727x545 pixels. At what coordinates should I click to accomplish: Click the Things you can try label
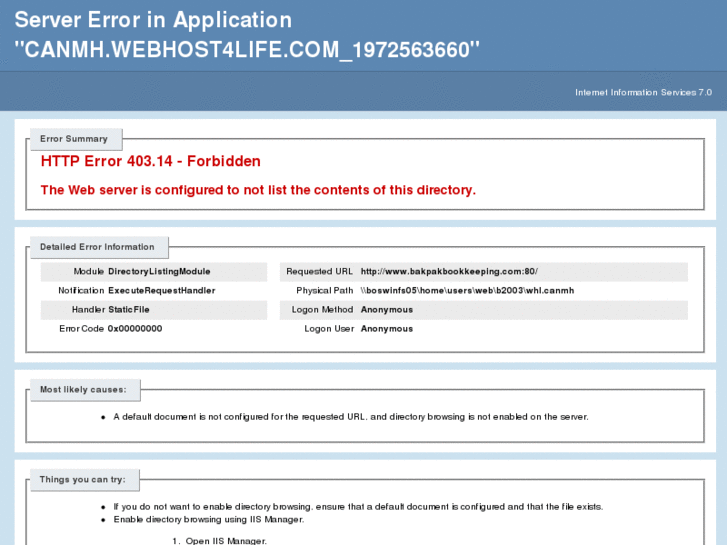click(83, 480)
